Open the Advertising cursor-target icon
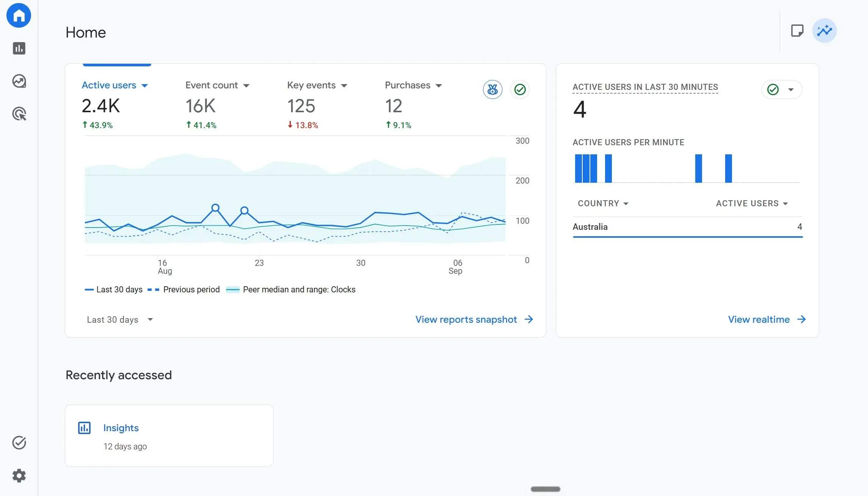Screen dimensions: 868x496 [x=19, y=114]
